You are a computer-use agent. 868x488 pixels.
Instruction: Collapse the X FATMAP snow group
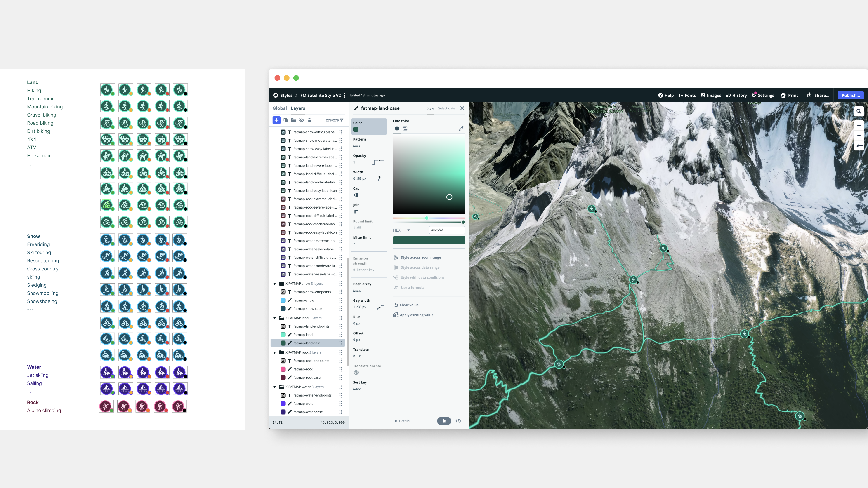point(275,284)
